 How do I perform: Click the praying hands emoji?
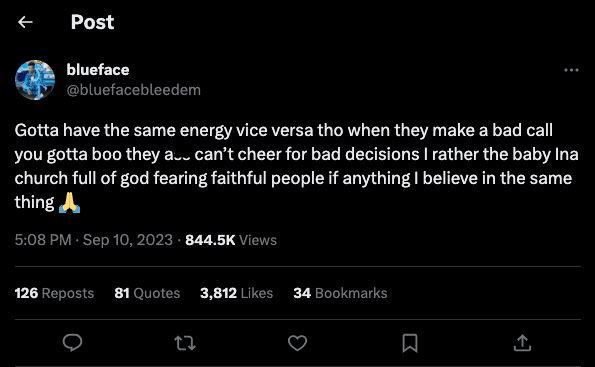click(69, 202)
